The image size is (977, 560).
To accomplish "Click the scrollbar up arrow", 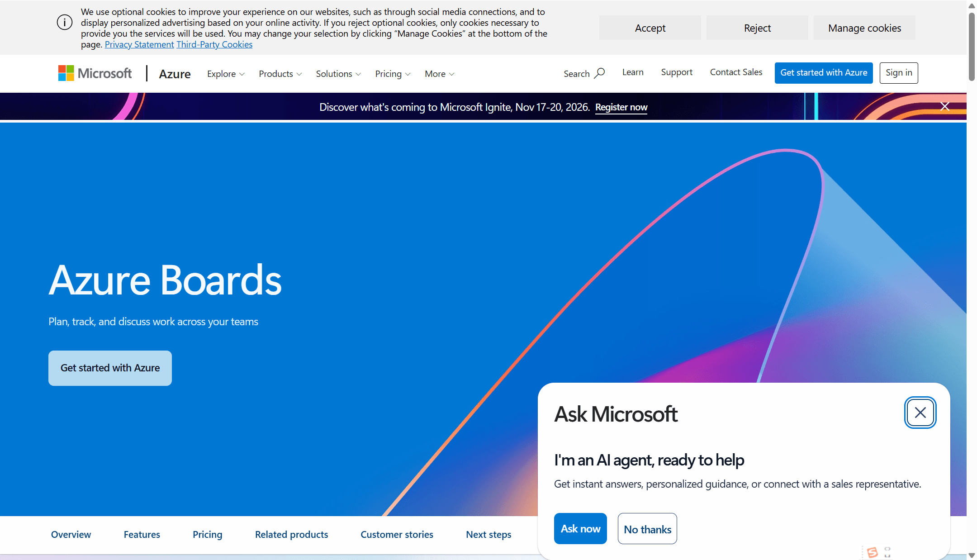I will tap(972, 5).
